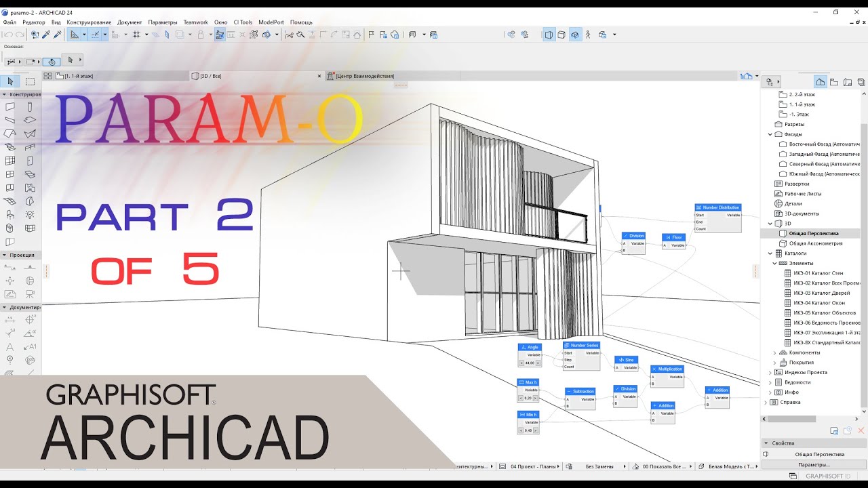Image resolution: width=868 pixels, height=488 pixels.
Task: Toggle the grid snap button
Action: pyautogui.click(x=136, y=35)
